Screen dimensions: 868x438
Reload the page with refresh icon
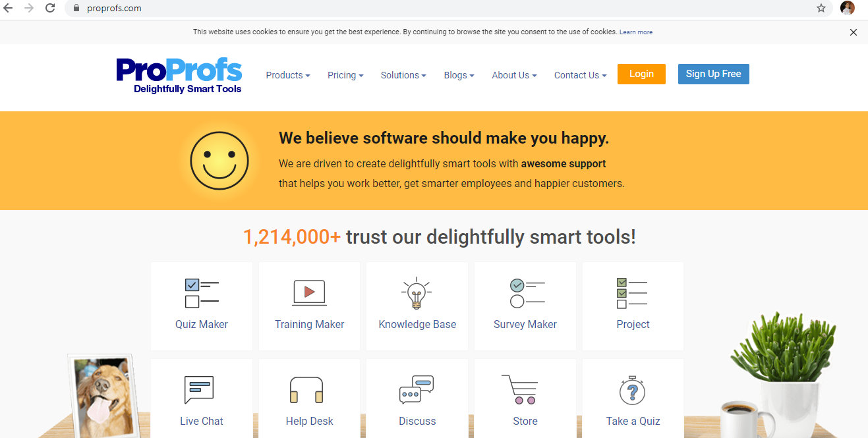pyautogui.click(x=50, y=8)
